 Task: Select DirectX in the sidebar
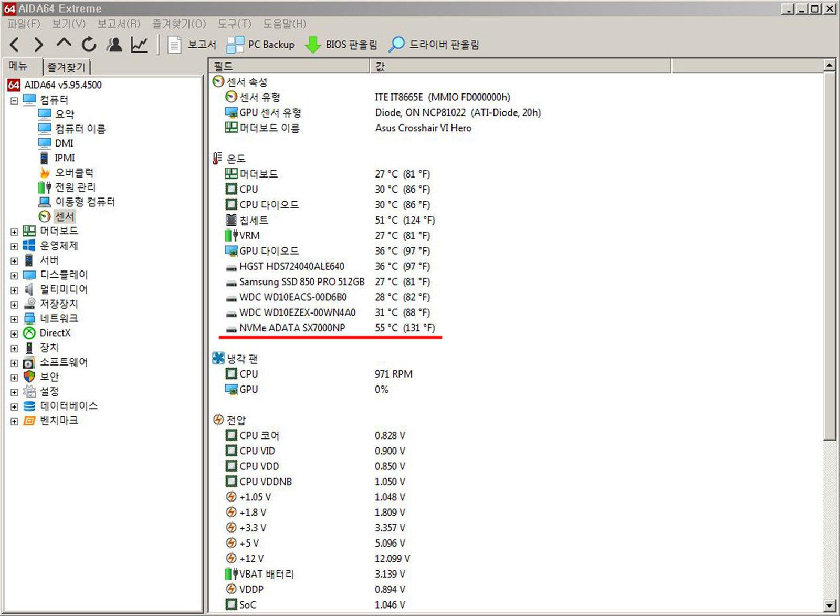55,332
